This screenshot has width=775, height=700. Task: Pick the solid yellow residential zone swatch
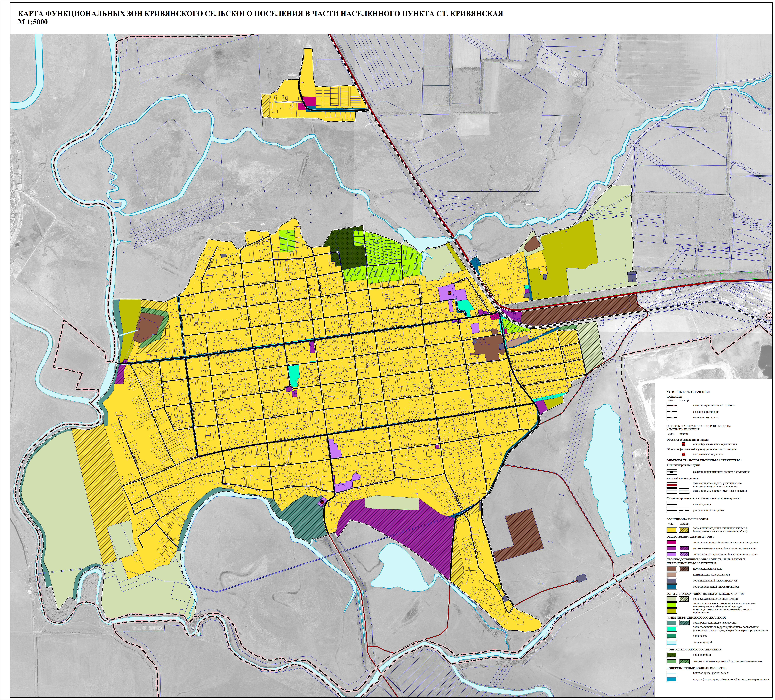[x=672, y=530]
